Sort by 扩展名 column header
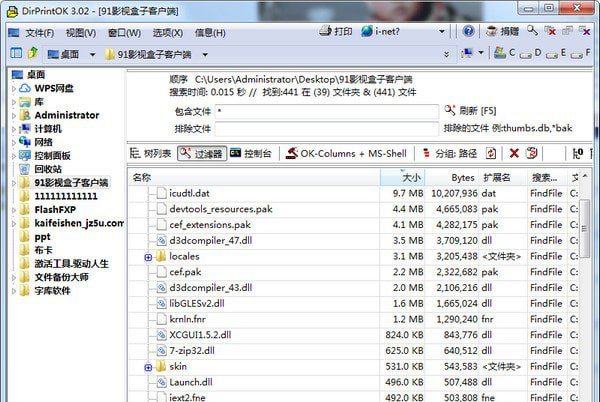600x402 pixels. coord(503,177)
